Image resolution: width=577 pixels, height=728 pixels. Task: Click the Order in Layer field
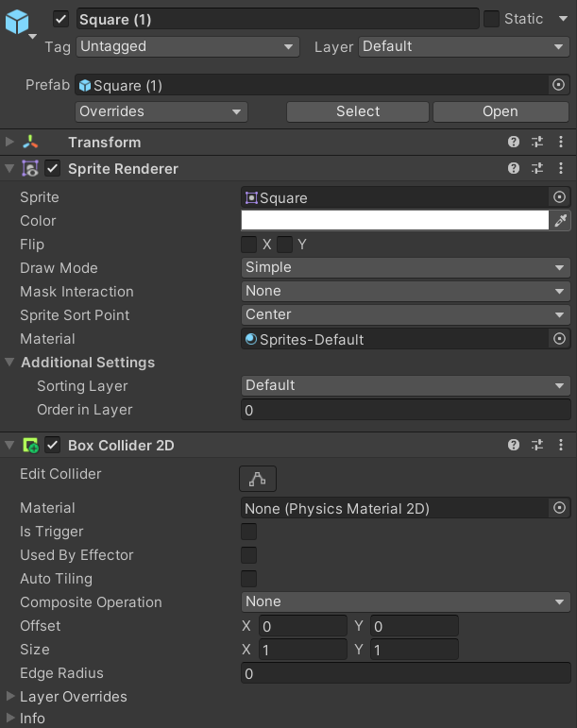click(x=406, y=410)
